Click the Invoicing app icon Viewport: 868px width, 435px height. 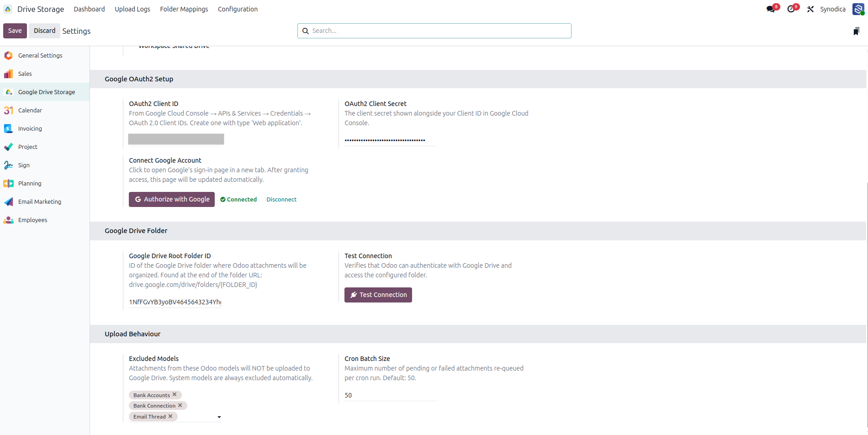(8, 128)
